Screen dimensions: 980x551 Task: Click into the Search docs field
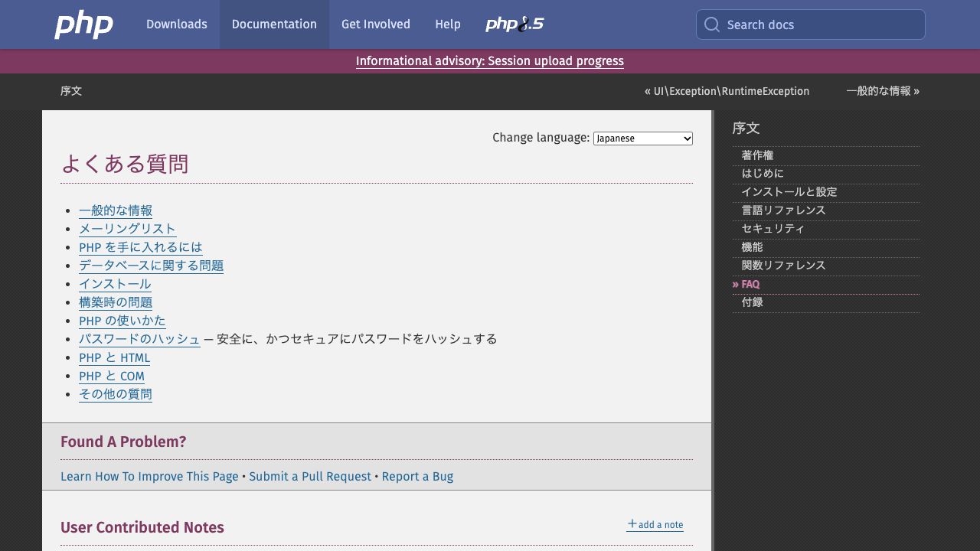(x=811, y=24)
